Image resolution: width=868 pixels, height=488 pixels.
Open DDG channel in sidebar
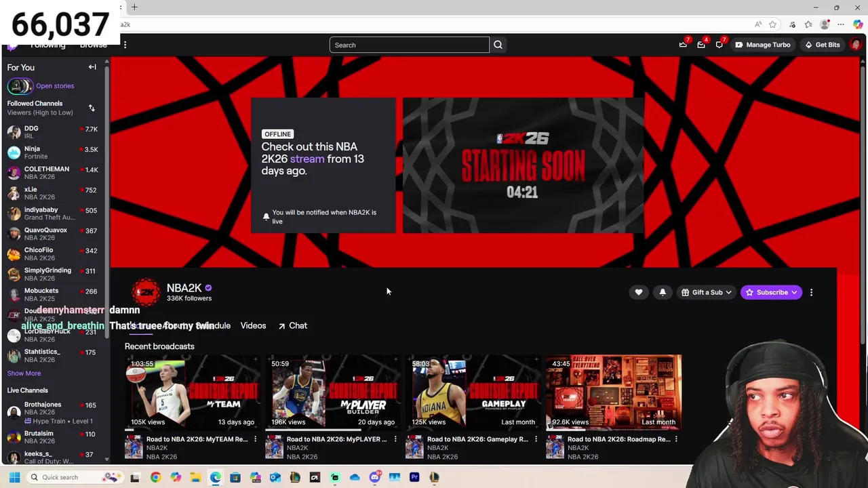pyautogui.click(x=53, y=132)
